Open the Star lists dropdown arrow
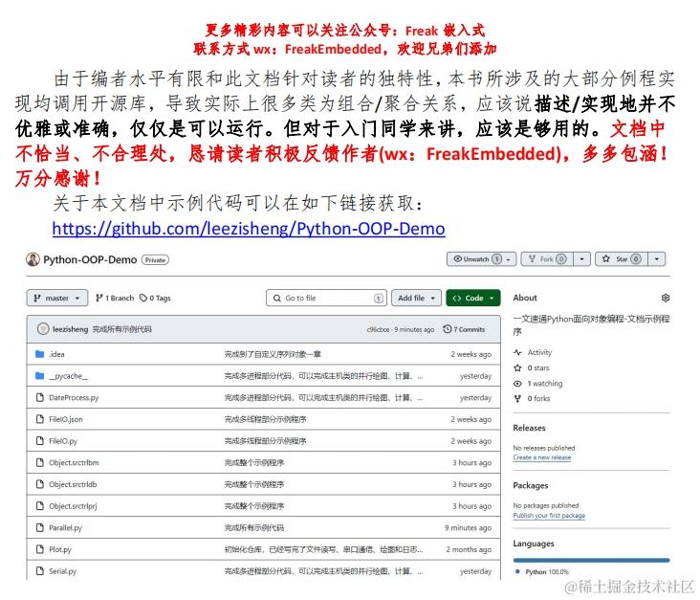The width and height of the screenshot is (700, 600). (656, 259)
